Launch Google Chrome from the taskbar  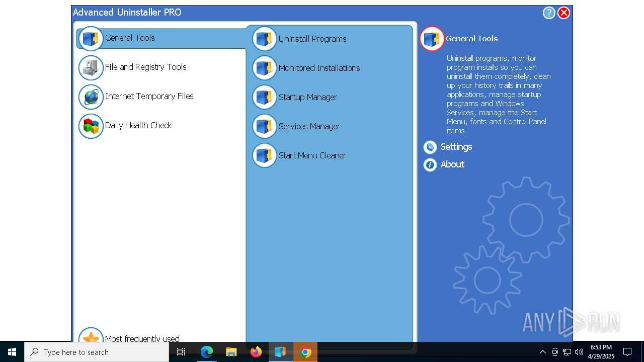coord(305,352)
